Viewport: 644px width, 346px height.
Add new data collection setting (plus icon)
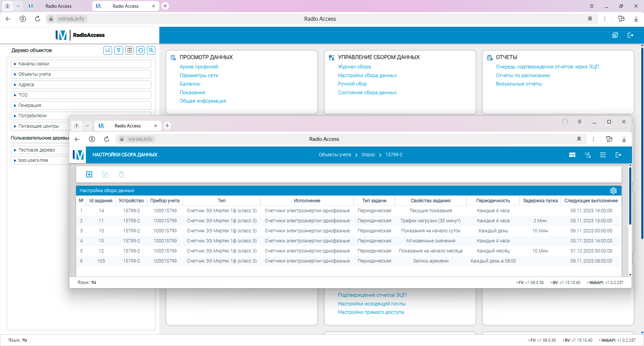89,174
